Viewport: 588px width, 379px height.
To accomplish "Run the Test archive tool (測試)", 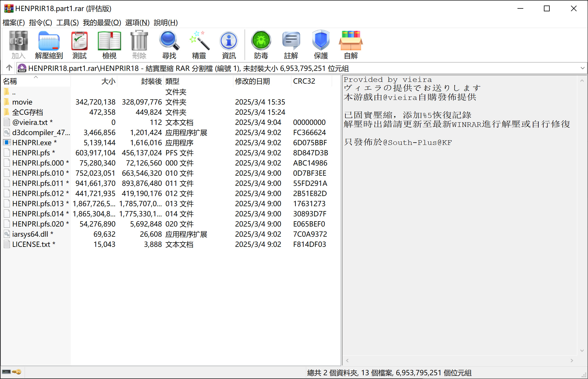I will 79,45.
